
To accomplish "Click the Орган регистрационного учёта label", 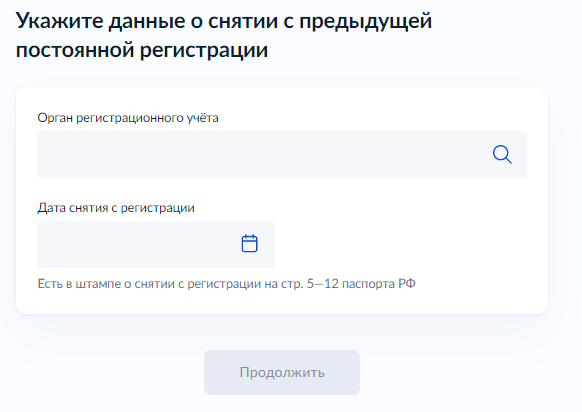I will (128, 118).
